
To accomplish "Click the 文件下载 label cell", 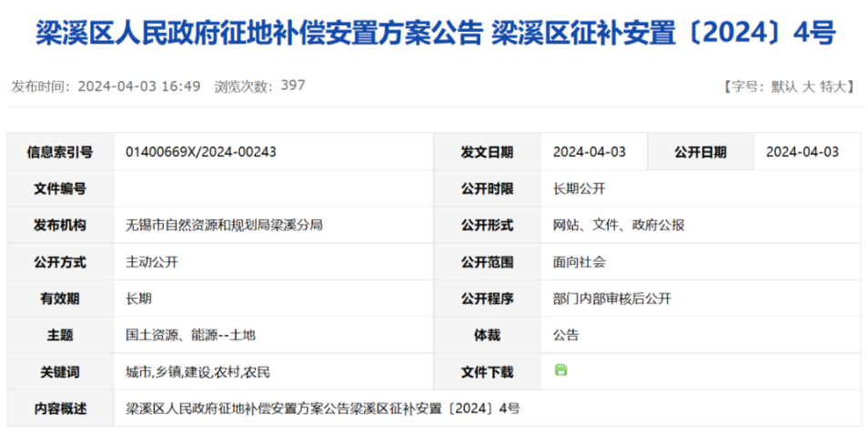I will pos(487,371).
